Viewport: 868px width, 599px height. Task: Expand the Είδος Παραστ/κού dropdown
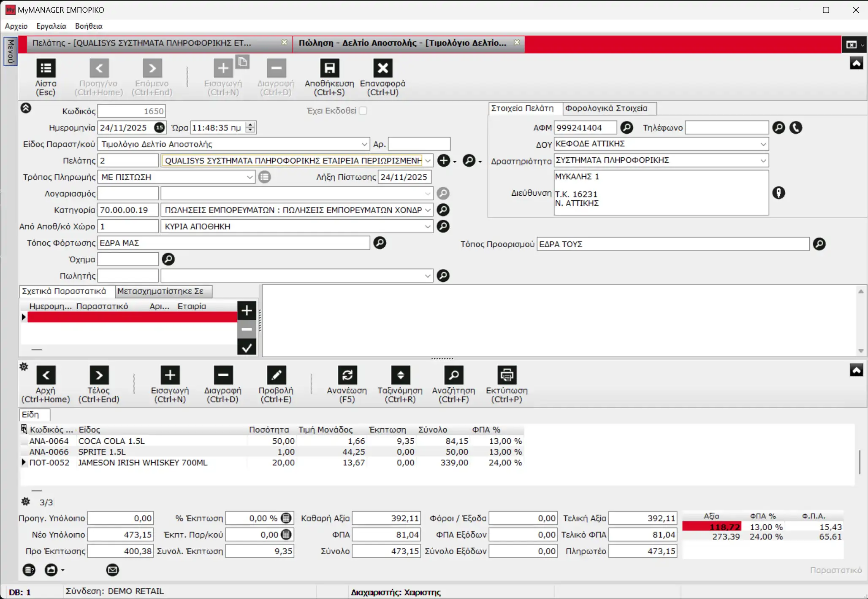[x=364, y=144]
